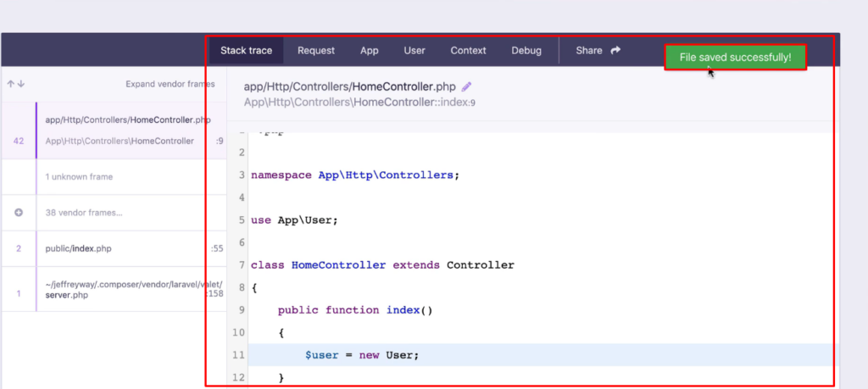Click the app/Http/Controllers/HomeController.php file path heading
This screenshot has height=389, width=868.
pyautogui.click(x=349, y=87)
